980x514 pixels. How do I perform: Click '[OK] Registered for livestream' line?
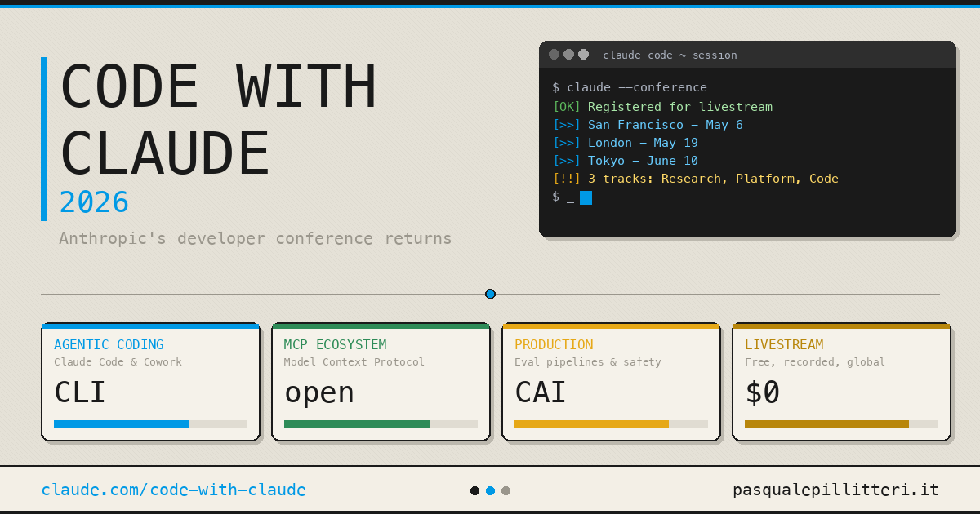point(662,107)
